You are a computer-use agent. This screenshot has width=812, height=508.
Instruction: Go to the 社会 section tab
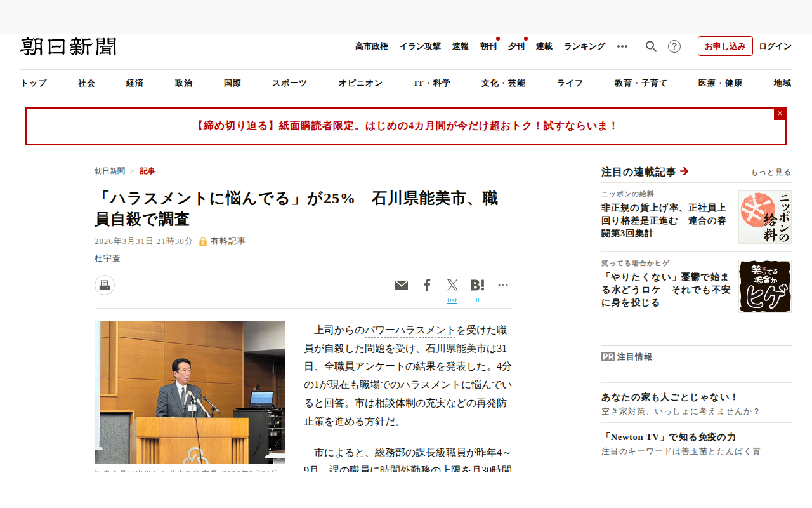[87, 83]
